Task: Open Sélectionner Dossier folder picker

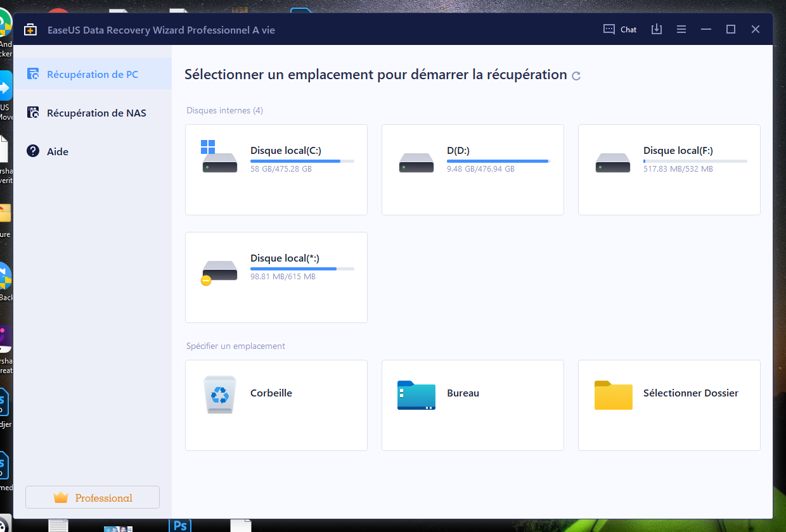Action: (669, 405)
